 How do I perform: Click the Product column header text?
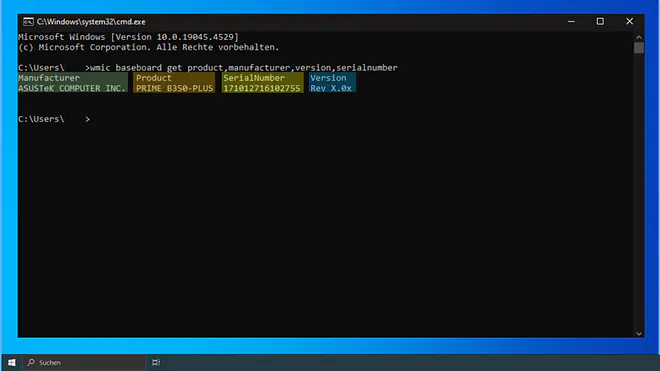pos(154,78)
